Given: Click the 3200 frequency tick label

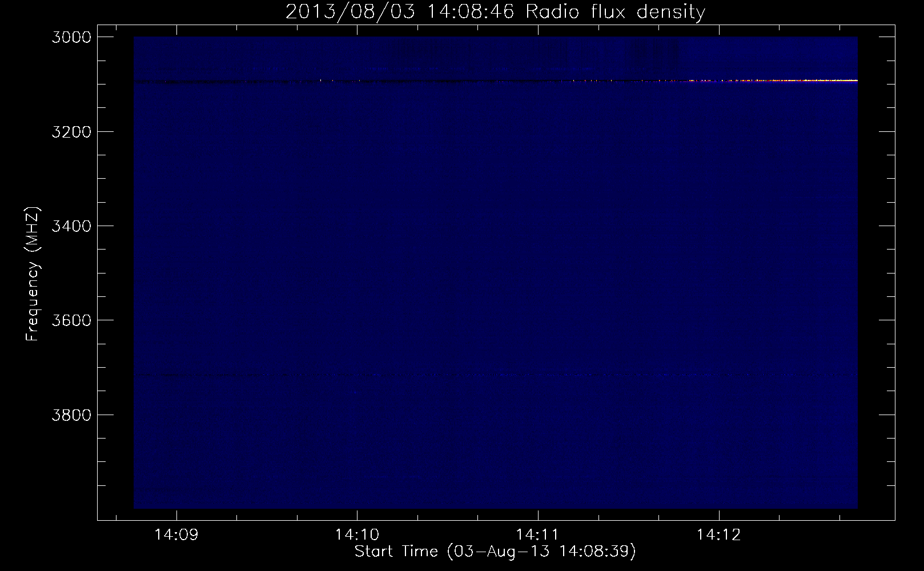Looking at the screenshot, I should [x=71, y=131].
